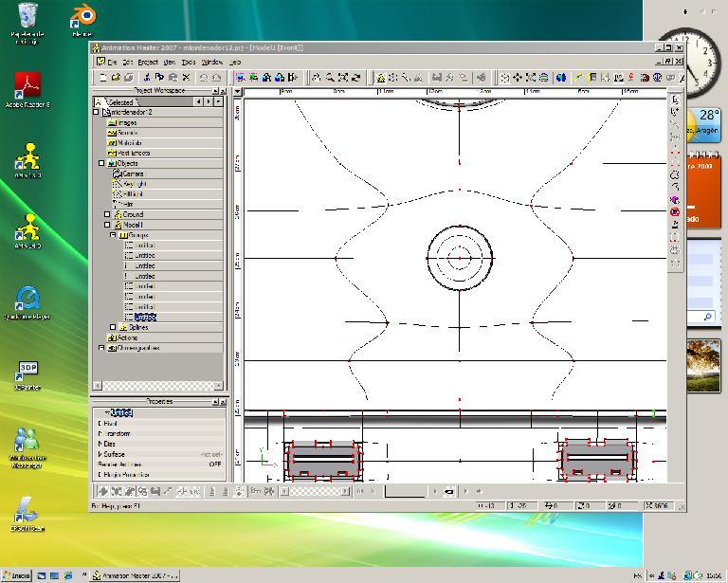Select the Turn view tool
The height and width of the screenshot is (583, 728).
356,78
